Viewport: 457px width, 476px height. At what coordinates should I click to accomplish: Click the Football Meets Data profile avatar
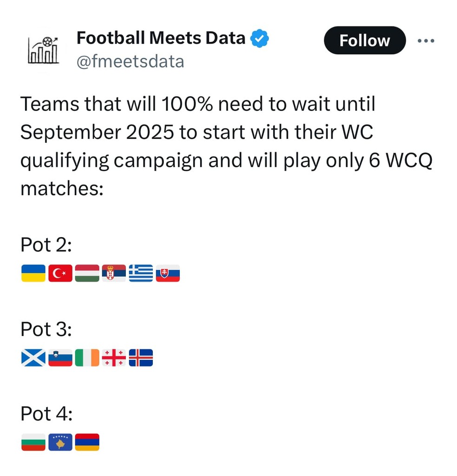pyautogui.click(x=44, y=50)
